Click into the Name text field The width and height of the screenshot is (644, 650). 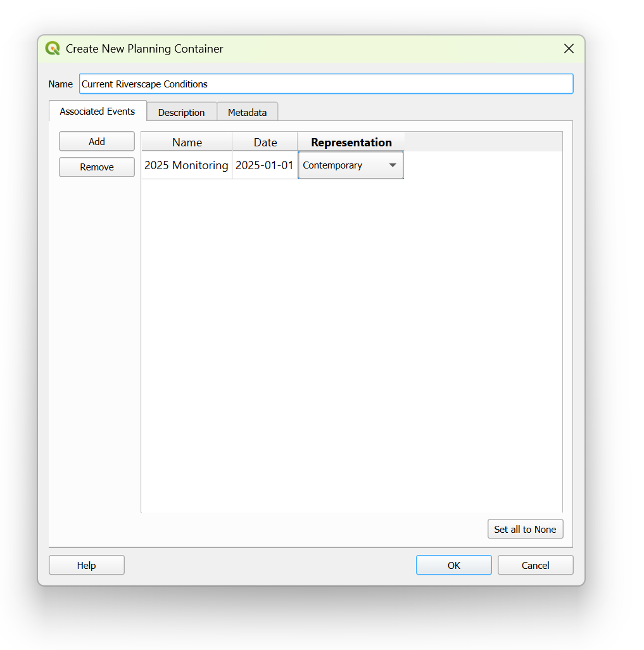pyautogui.click(x=325, y=84)
